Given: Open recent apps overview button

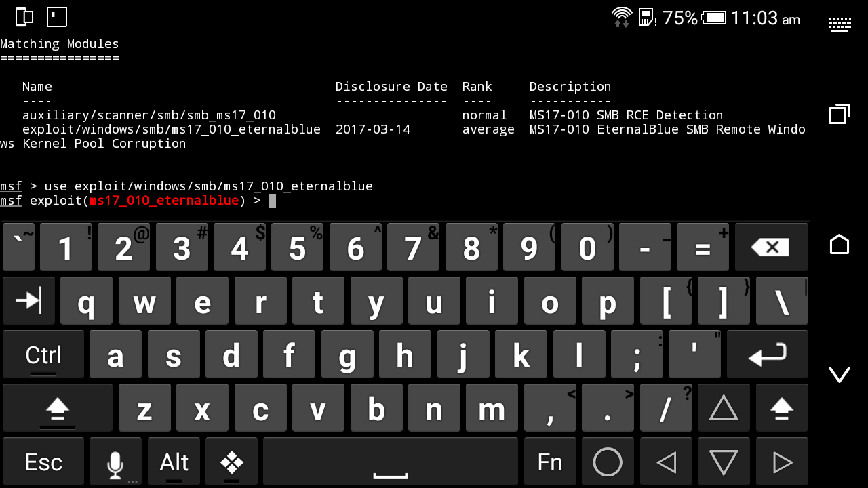Looking at the screenshot, I should click(x=840, y=114).
